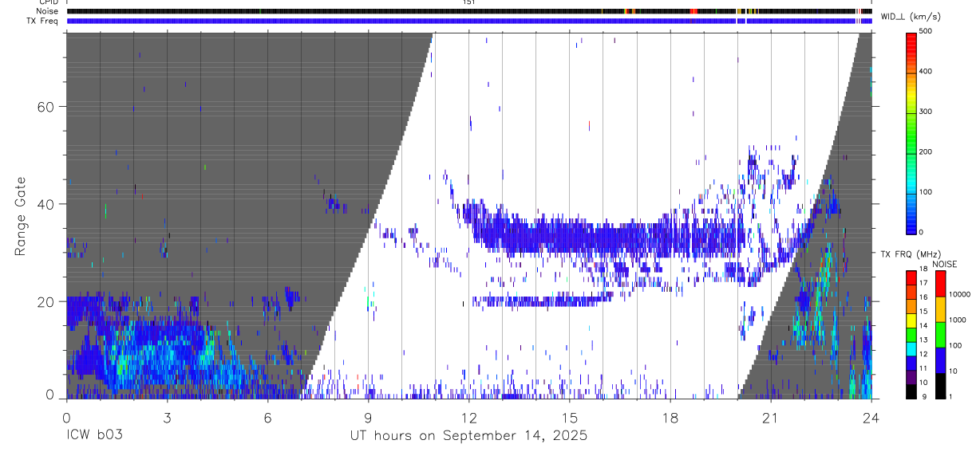
Task: Click the 300 tick on the WID scale
Action: point(926,112)
